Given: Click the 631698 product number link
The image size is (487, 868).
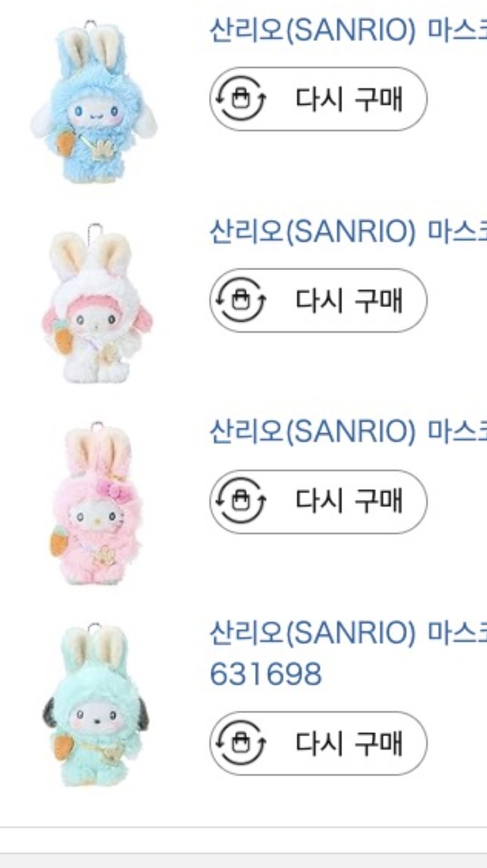Looking at the screenshot, I should coord(266,674).
